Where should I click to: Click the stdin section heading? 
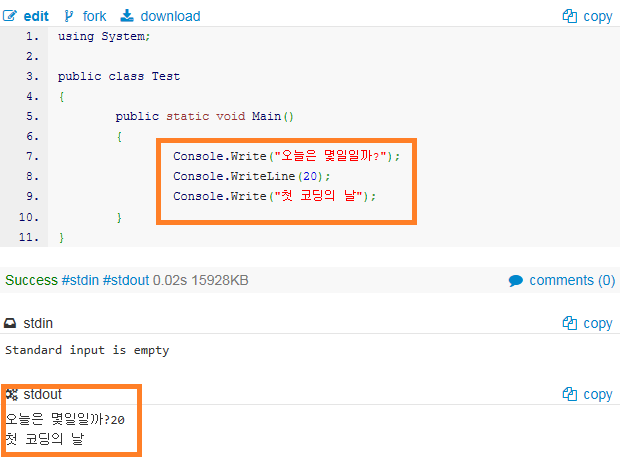click(38, 323)
